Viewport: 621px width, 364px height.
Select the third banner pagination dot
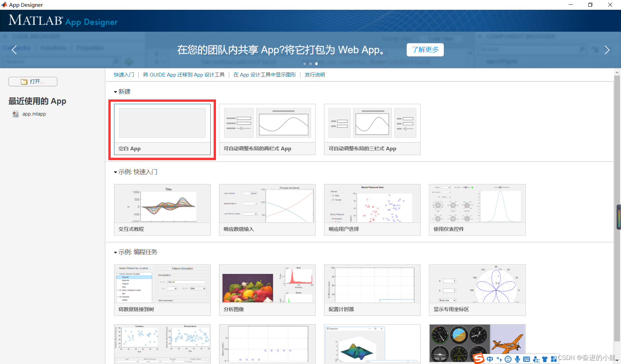tap(316, 64)
